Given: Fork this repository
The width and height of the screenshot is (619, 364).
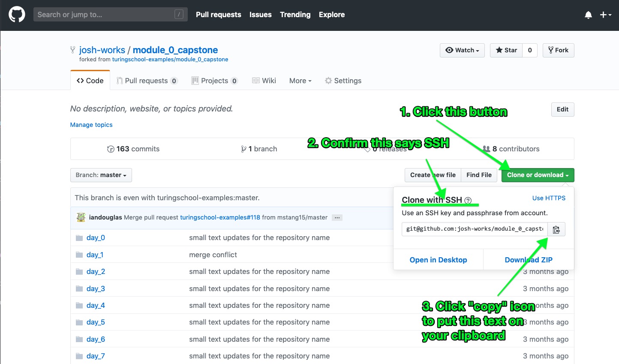Looking at the screenshot, I should pos(559,50).
